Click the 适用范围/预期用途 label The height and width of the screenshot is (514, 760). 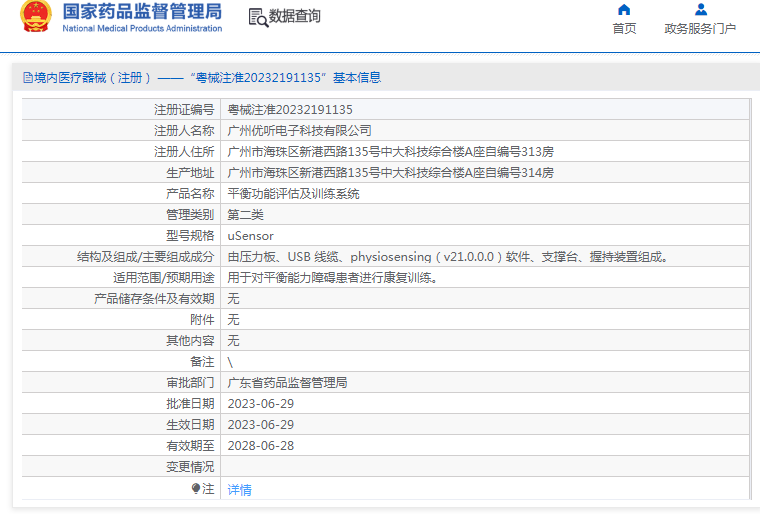(163, 278)
